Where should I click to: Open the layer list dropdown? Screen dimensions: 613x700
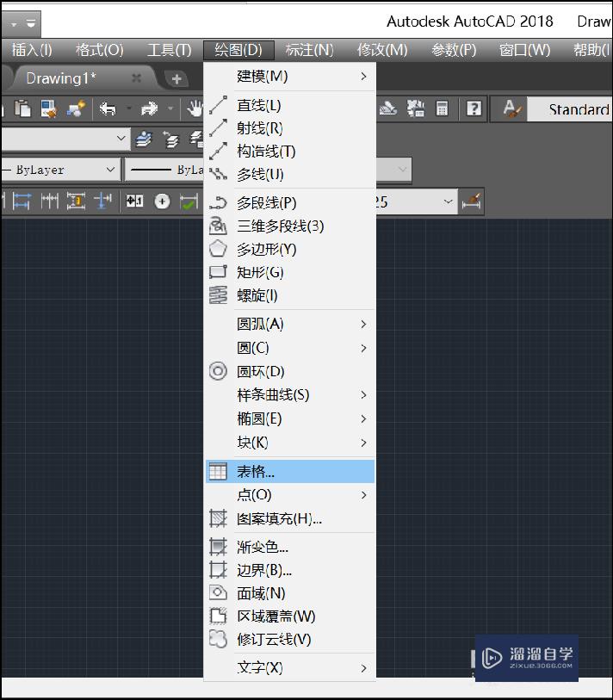coord(121,139)
